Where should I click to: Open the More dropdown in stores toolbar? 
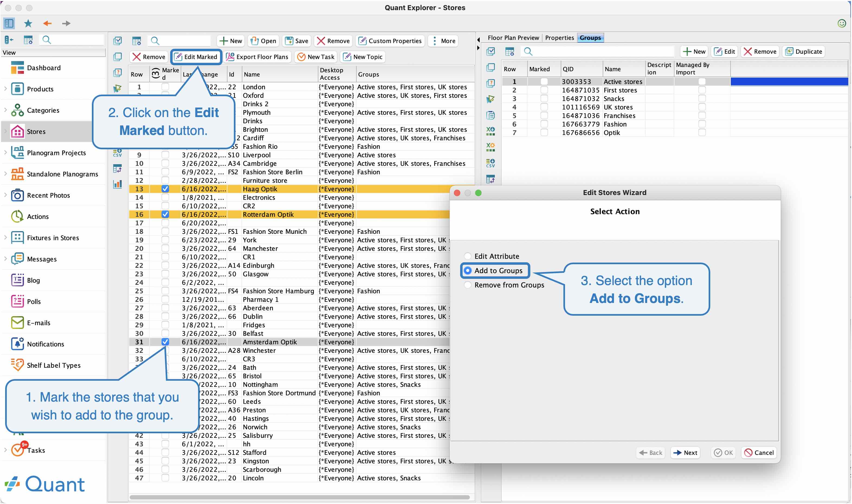(x=443, y=41)
